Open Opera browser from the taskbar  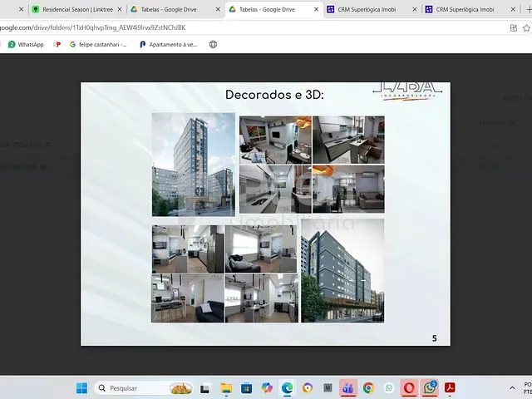[x=409, y=388]
